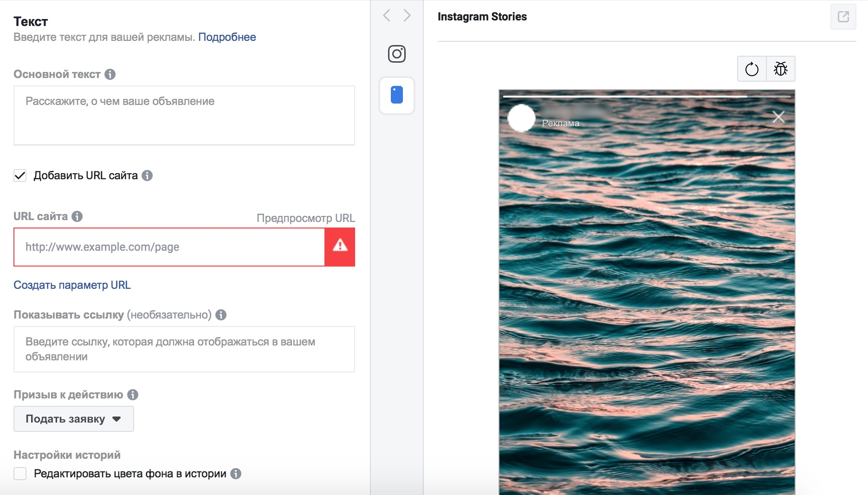Click the red URL warning icon

point(340,247)
